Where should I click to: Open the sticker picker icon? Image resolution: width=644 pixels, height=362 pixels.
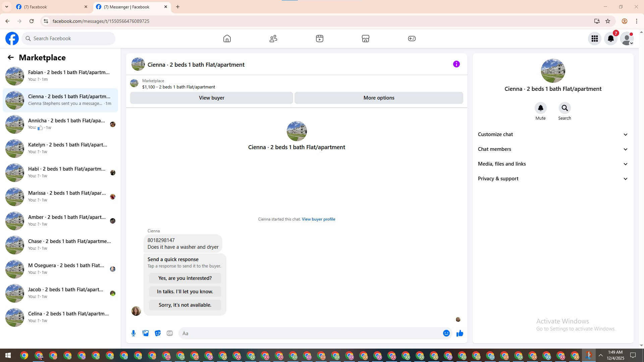click(158, 333)
